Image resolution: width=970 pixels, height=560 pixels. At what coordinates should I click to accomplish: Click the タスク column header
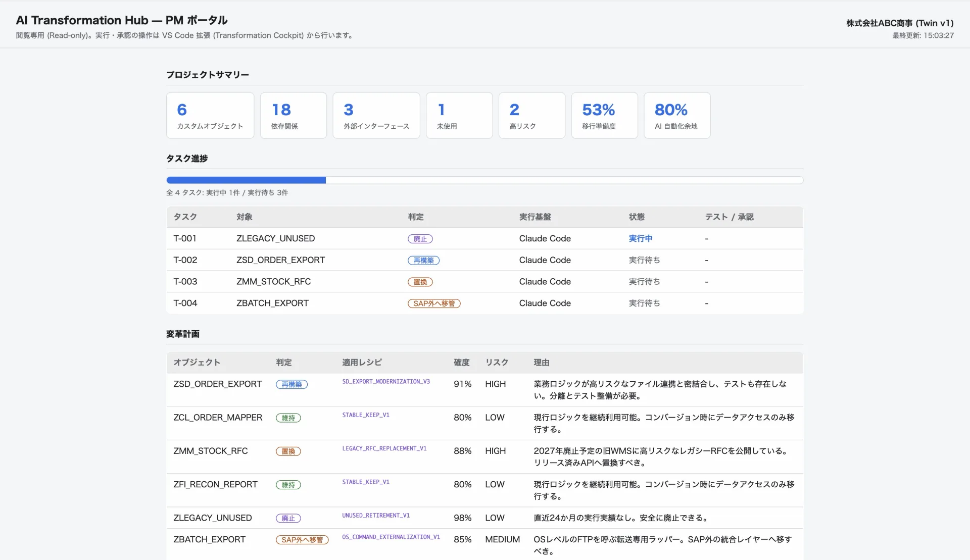pos(185,217)
